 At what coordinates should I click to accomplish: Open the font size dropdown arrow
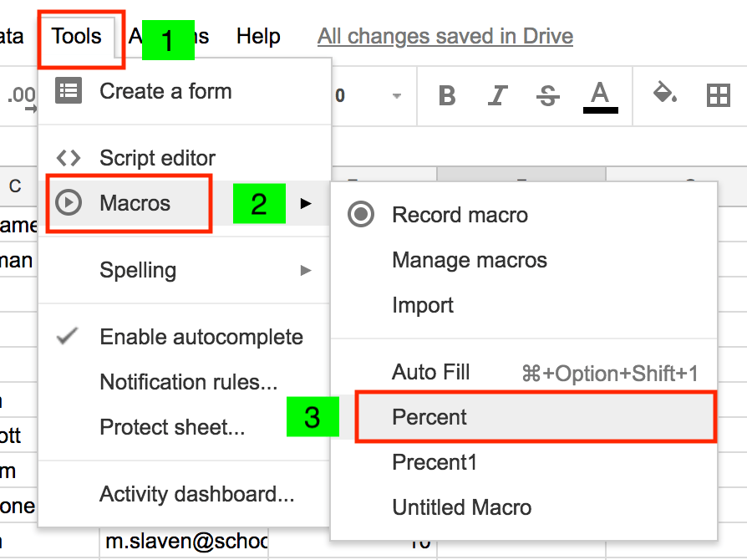(397, 96)
